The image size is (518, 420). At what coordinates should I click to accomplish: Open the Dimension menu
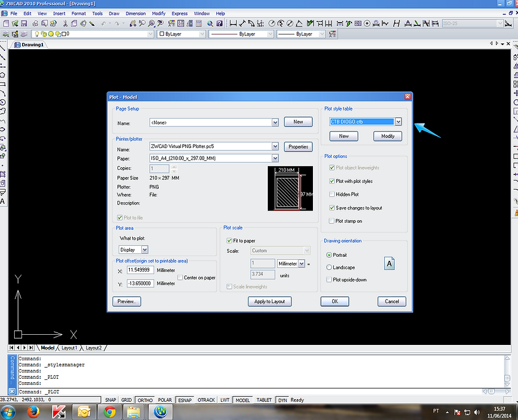(x=136, y=14)
